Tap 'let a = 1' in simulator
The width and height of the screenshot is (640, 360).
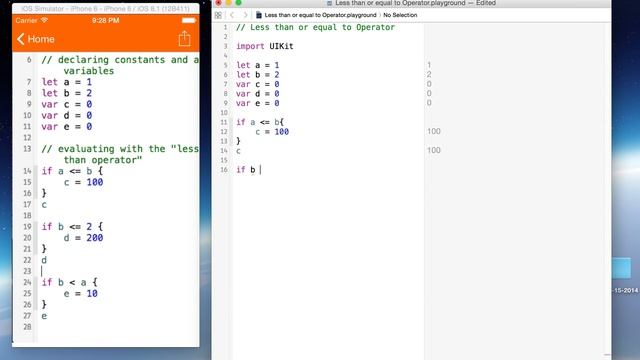pos(67,82)
